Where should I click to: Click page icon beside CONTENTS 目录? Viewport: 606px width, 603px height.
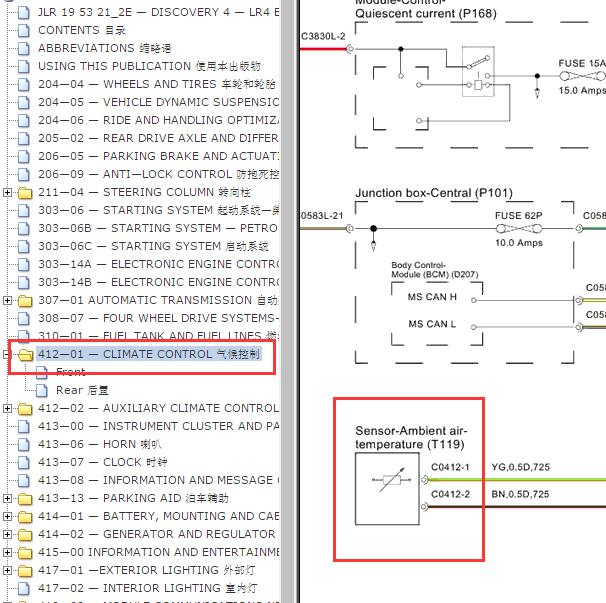click(24, 31)
